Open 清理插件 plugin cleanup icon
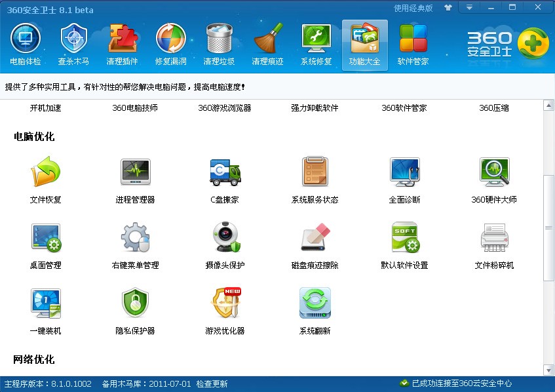The image size is (555, 392). coord(122,45)
